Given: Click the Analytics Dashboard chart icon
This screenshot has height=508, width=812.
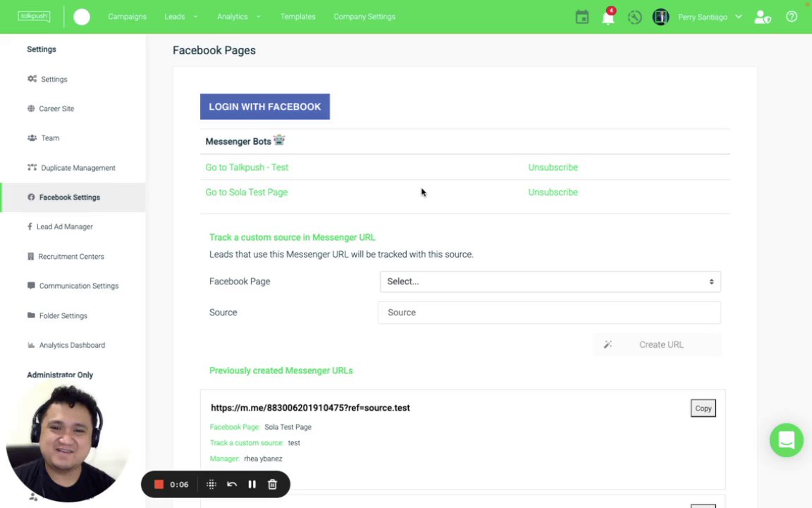Looking at the screenshot, I should (x=31, y=345).
